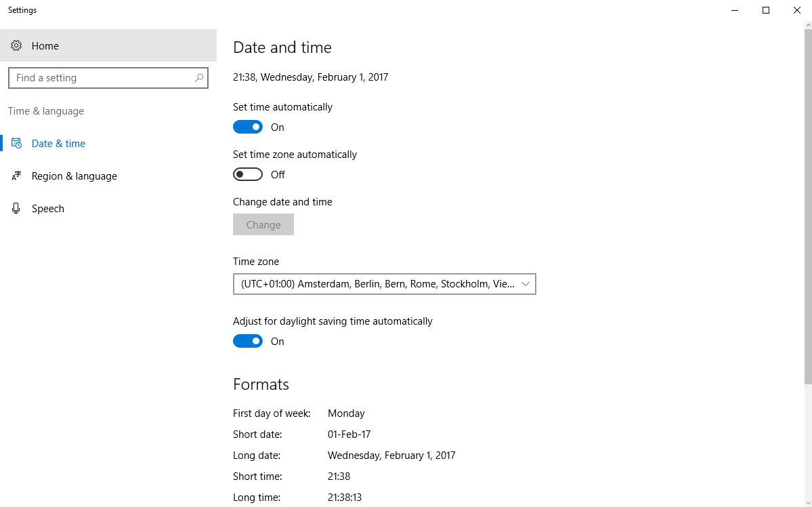Click the Speech microphone icon
Image resolution: width=812 pixels, height=507 pixels.
click(x=16, y=208)
